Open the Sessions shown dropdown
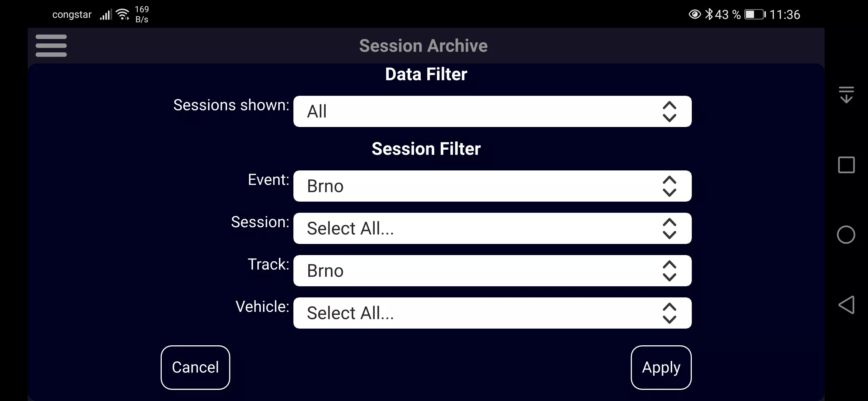This screenshot has width=868, height=401. pos(492,111)
